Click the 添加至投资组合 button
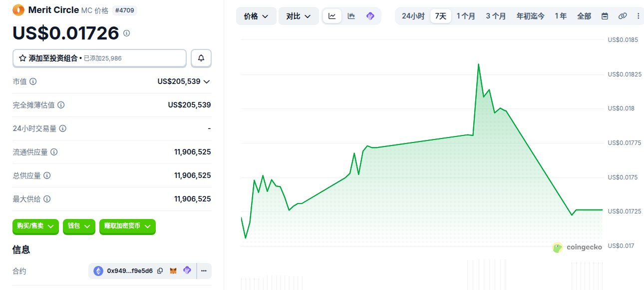 99,58
